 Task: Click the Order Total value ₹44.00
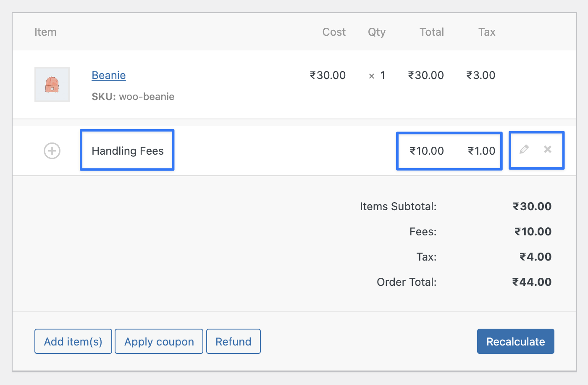coord(532,282)
